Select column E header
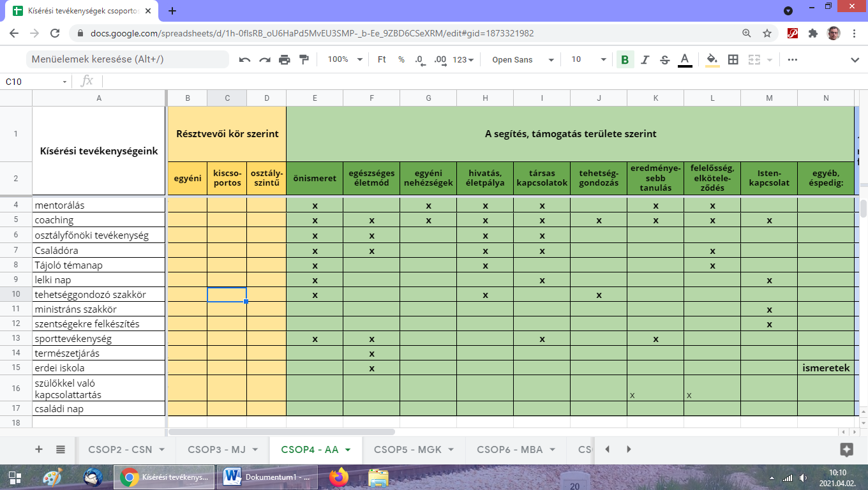The image size is (868, 490). pos(315,98)
